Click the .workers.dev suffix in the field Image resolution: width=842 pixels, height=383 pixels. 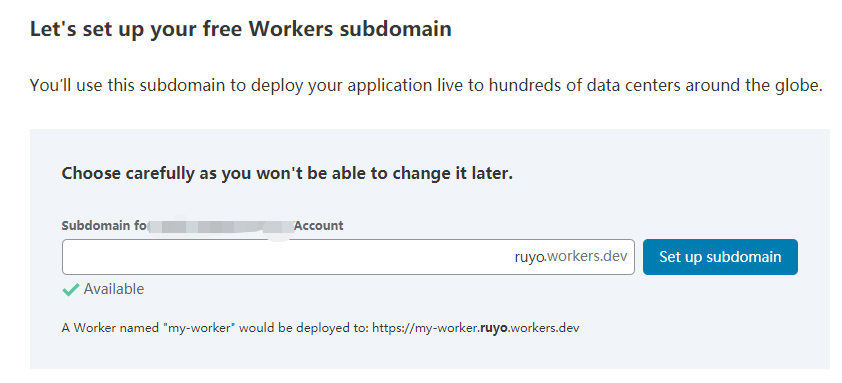(x=586, y=256)
